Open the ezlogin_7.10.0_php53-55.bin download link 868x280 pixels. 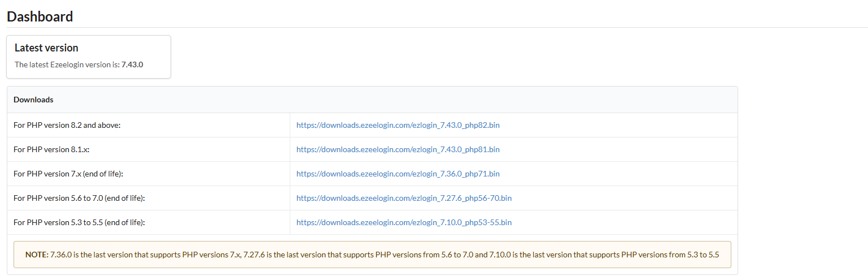click(x=404, y=222)
